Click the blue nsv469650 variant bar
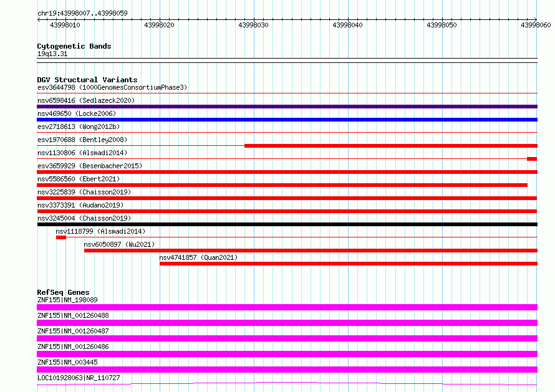The height and width of the screenshot is (392, 555). tap(287, 120)
